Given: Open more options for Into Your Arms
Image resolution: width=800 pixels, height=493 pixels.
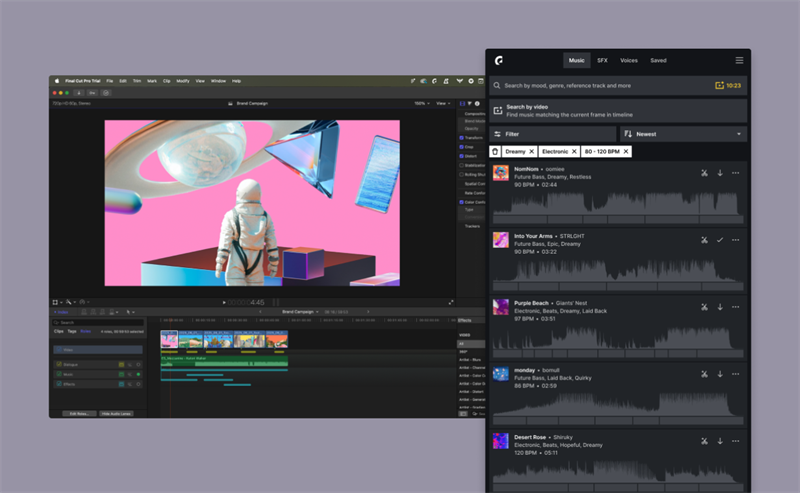Looking at the screenshot, I should pyautogui.click(x=736, y=240).
